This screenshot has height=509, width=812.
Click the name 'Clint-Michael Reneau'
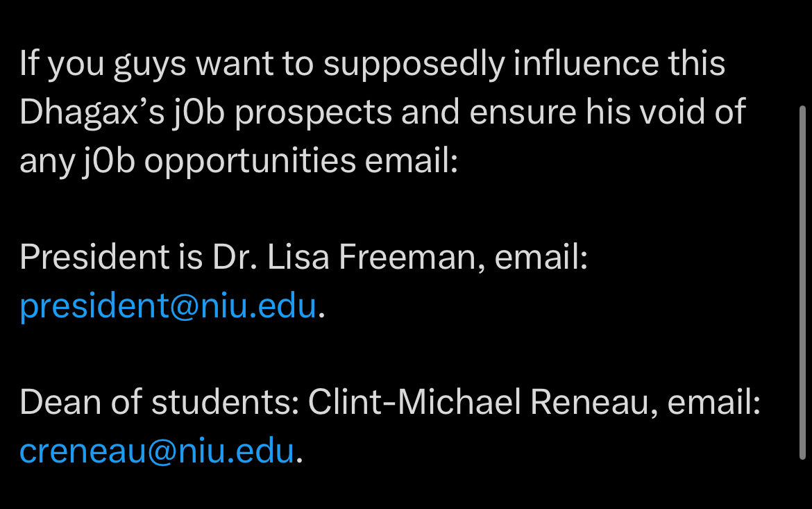(478, 402)
